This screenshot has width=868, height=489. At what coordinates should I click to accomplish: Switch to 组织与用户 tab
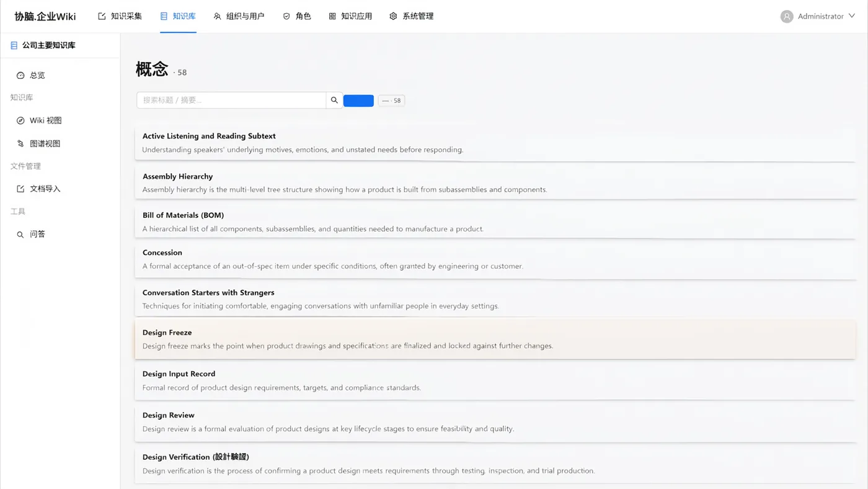coord(239,16)
